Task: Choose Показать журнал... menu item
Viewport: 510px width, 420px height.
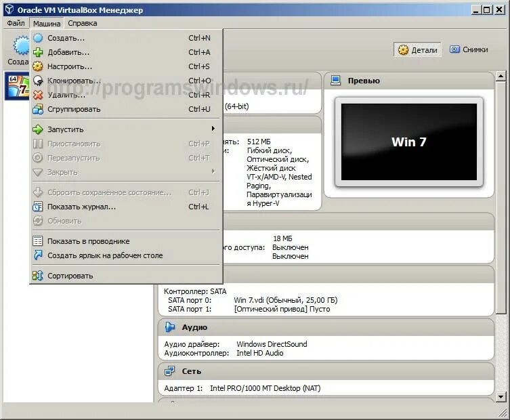Action: coord(126,207)
